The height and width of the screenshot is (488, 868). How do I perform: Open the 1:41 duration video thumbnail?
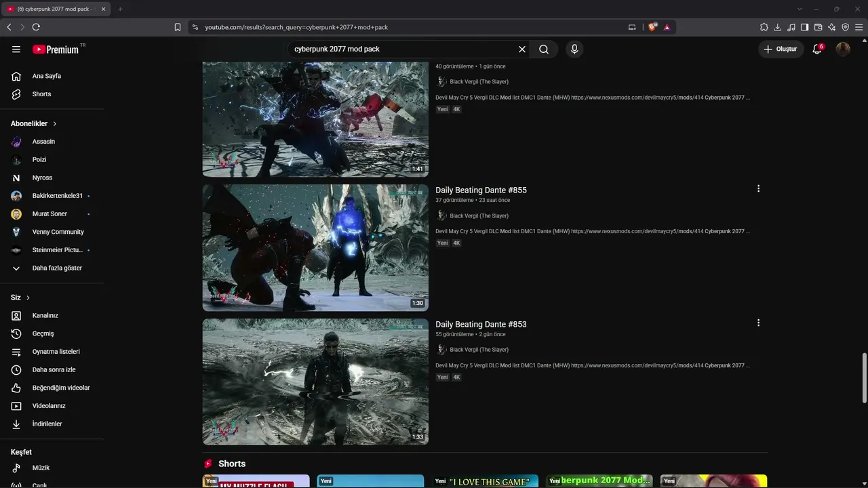(315, 119)
